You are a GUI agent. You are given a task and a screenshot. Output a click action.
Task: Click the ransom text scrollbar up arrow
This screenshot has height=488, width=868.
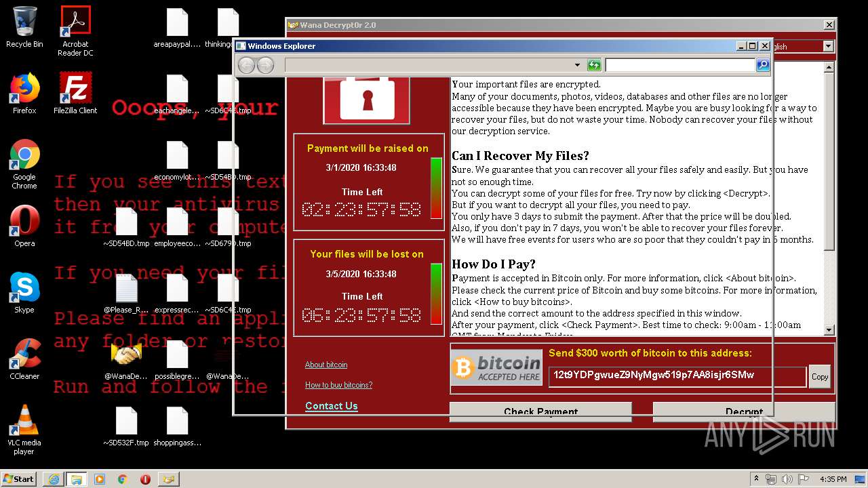pyautogui.click(x=829, y=68)
